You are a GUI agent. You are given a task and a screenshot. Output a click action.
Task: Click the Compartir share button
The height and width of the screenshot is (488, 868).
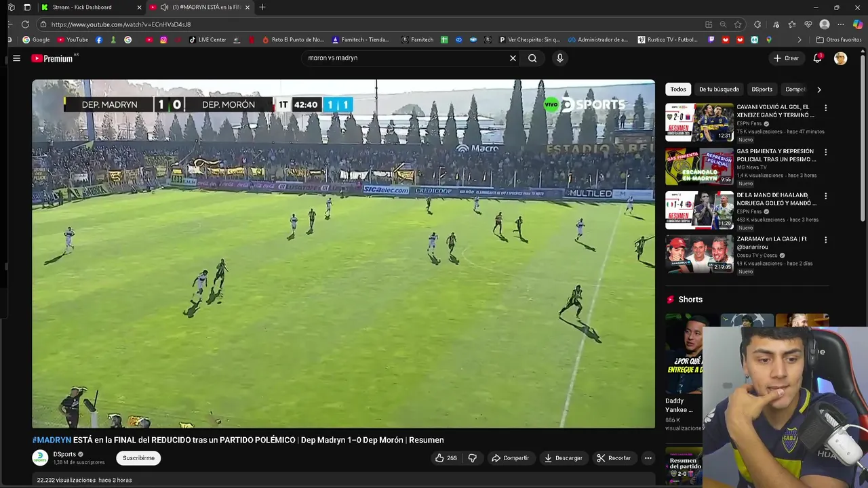[x=510, y=458]
